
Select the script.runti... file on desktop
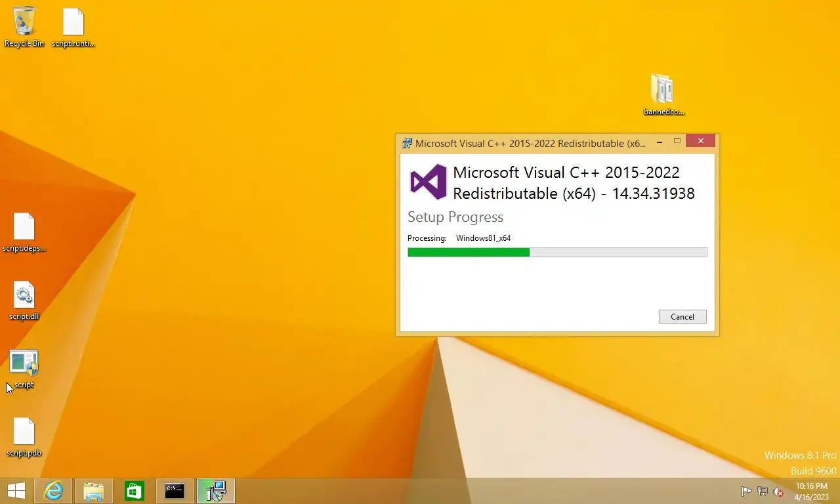tap(73, 27)
